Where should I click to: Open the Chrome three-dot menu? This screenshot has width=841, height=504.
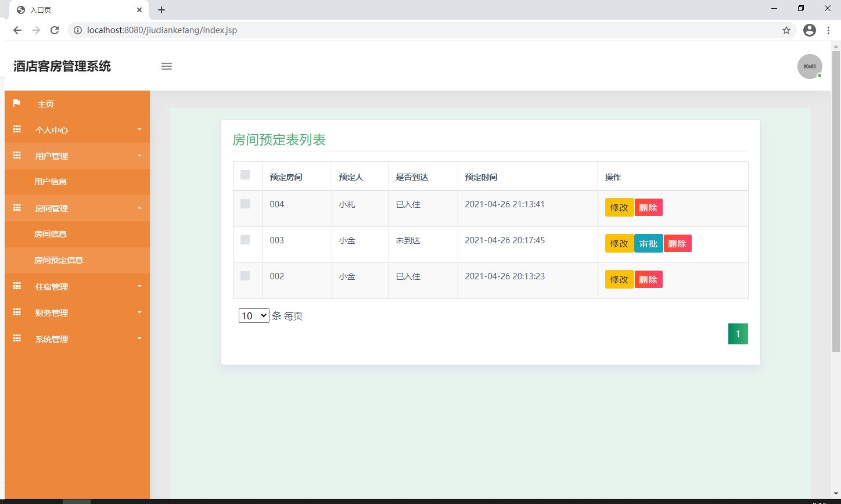829,30
